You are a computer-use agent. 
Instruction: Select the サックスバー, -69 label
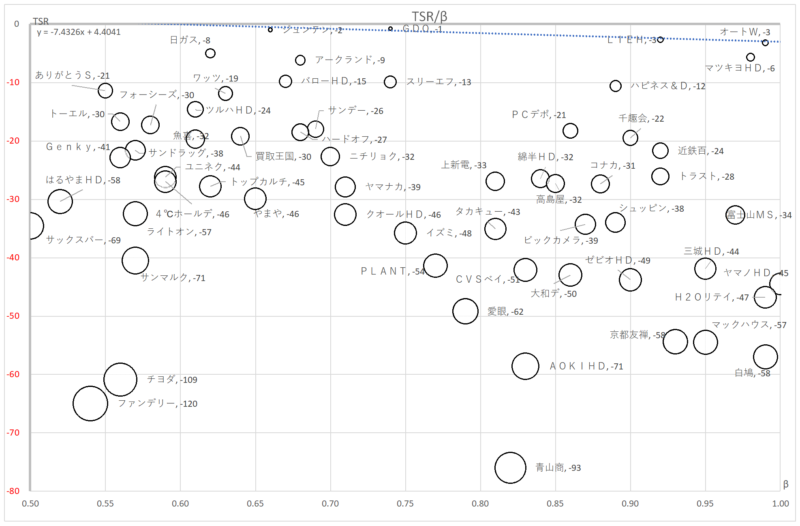tap(83, 240)
